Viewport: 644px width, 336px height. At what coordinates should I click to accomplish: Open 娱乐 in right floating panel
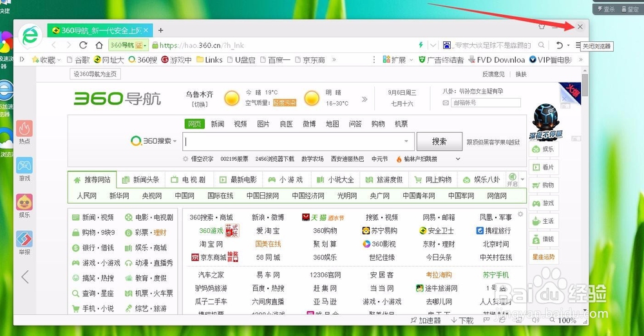[544, 149]
